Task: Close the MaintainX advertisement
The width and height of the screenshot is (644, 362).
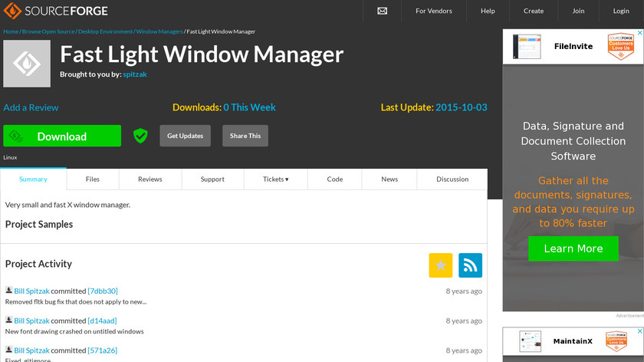Action: coord(639,331)
